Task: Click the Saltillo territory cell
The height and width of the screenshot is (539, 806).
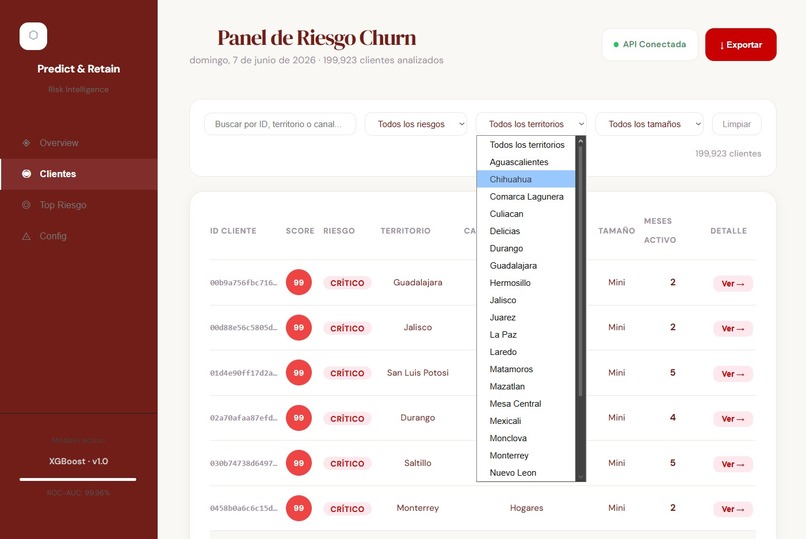Action: [418, 463]
